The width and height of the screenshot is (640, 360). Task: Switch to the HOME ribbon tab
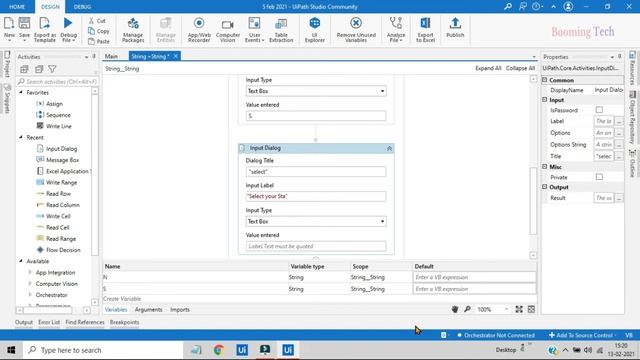(17, 7)
